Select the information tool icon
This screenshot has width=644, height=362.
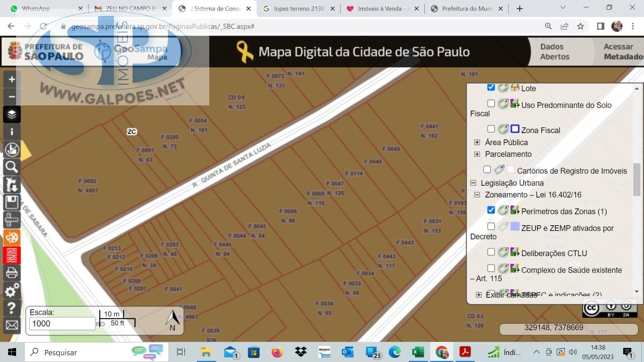click(x=12, y=132)
